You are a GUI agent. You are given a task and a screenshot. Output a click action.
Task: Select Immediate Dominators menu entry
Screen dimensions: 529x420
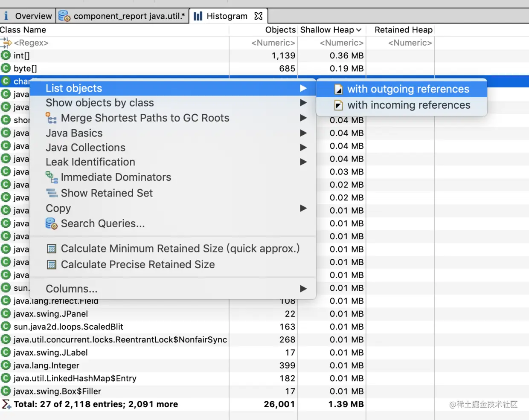173,177
